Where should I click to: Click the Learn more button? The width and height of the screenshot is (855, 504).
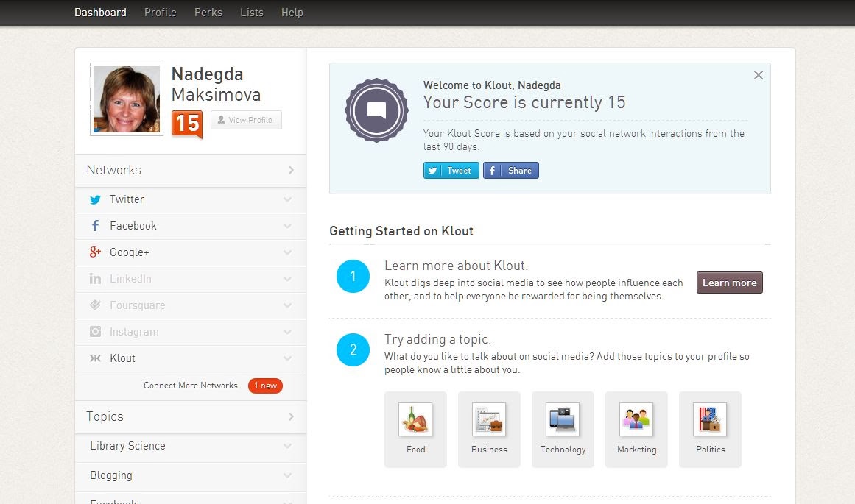[x=730, y=283]
